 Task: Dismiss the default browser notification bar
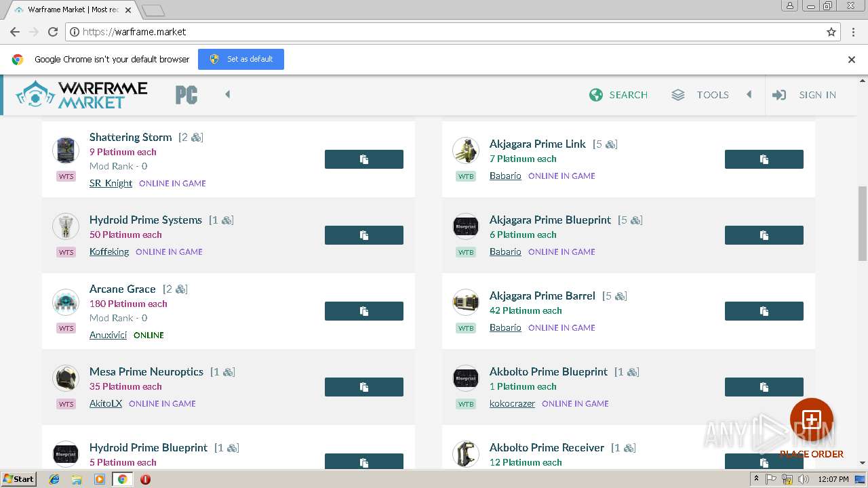(x=852, y=60)
